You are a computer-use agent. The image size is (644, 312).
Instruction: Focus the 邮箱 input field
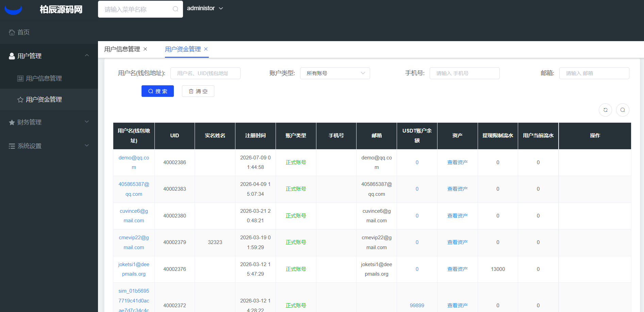tap(594, 73)
